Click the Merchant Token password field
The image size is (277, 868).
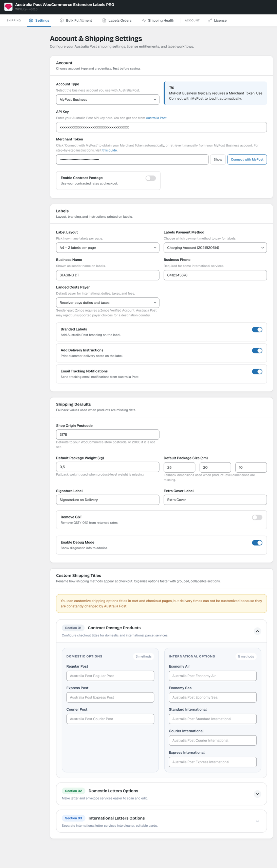click(132, 160)
